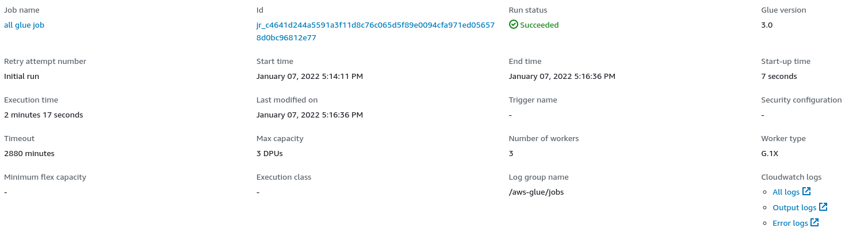Click external-link icon beside Error logs

pyautogui.click(x=815, y=222)
